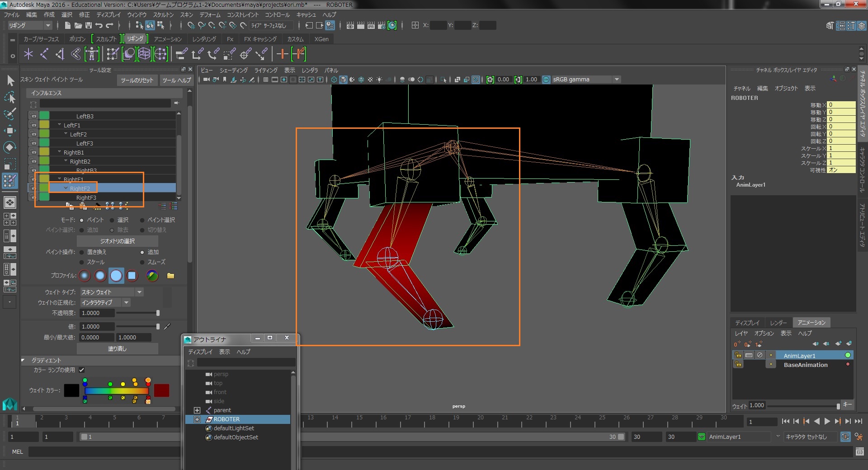The height and width of the screenshot is (470, 868).
Task: Click the Quick Rig human figure shelf icon
Action: [92, 54]
